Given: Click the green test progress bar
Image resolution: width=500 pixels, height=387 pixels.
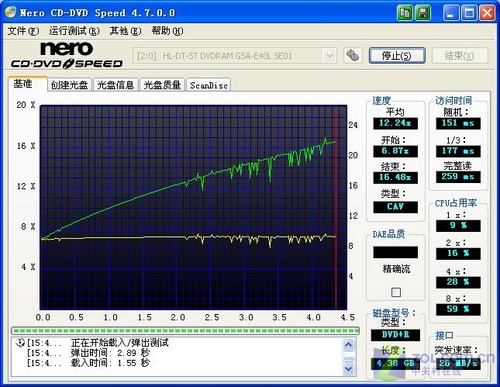Looking at the screenshot, I should tap(185, 331).
